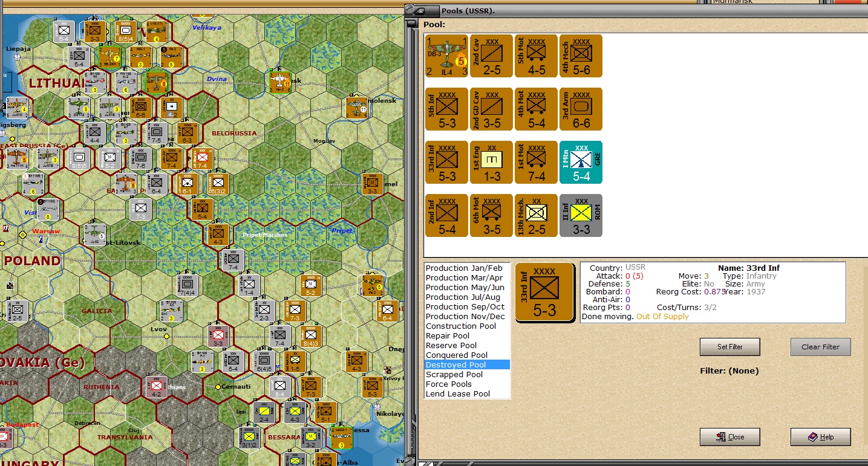The height and width of the screenshot is (466, 868).
Task: Click the LaGG-1 fighter counter at Odessa
Action: coord(342,437)
